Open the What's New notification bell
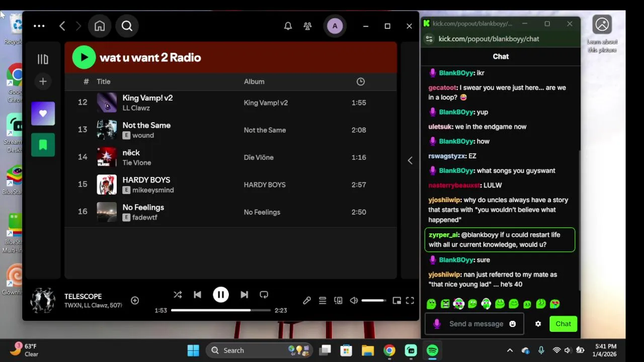This screenshot has width=644, height=362. 288,26
